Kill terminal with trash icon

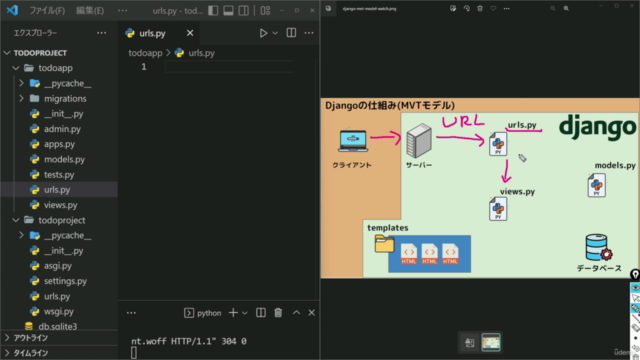(x=278, y=313)
